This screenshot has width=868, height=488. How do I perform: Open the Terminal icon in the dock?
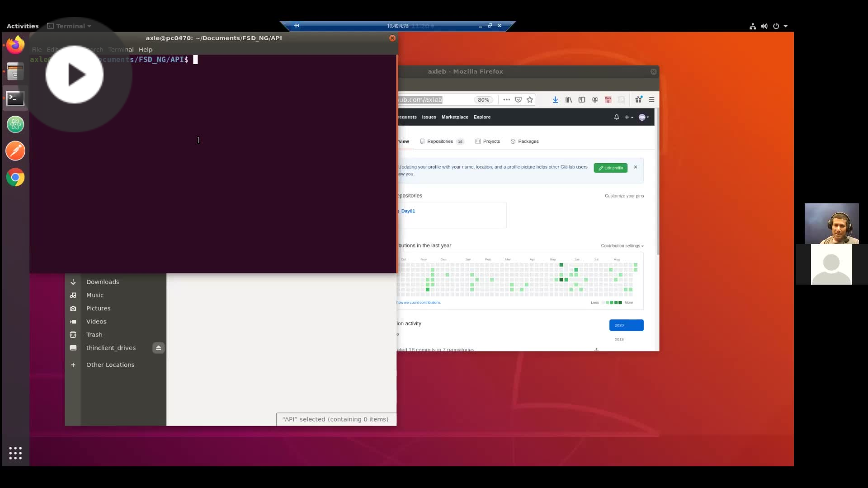[x=15, y=98]
